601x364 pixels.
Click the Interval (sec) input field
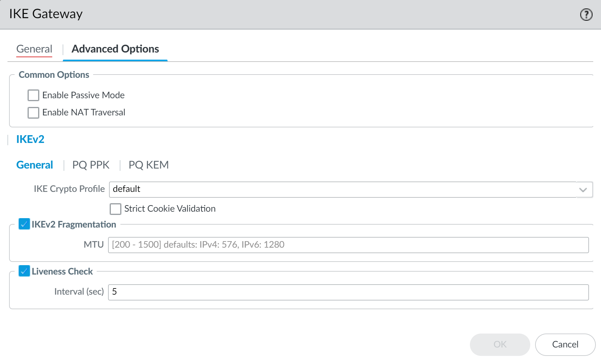point(348,292)
